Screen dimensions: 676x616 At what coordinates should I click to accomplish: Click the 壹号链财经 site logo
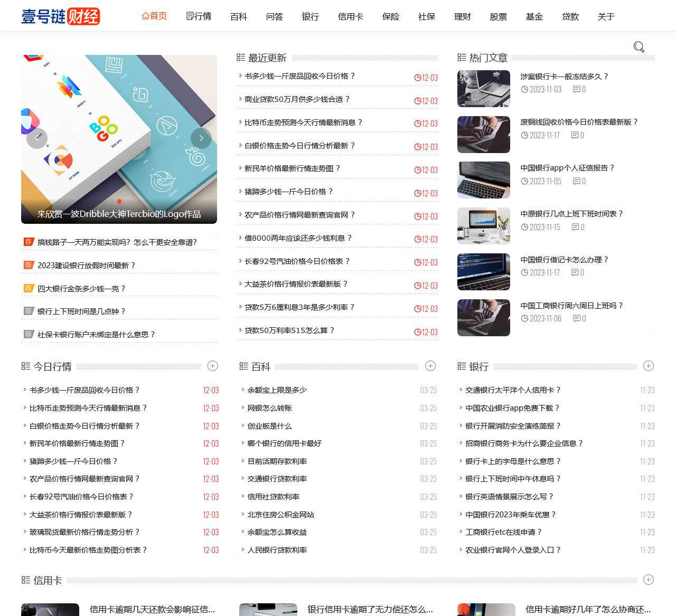click(60, 16)
